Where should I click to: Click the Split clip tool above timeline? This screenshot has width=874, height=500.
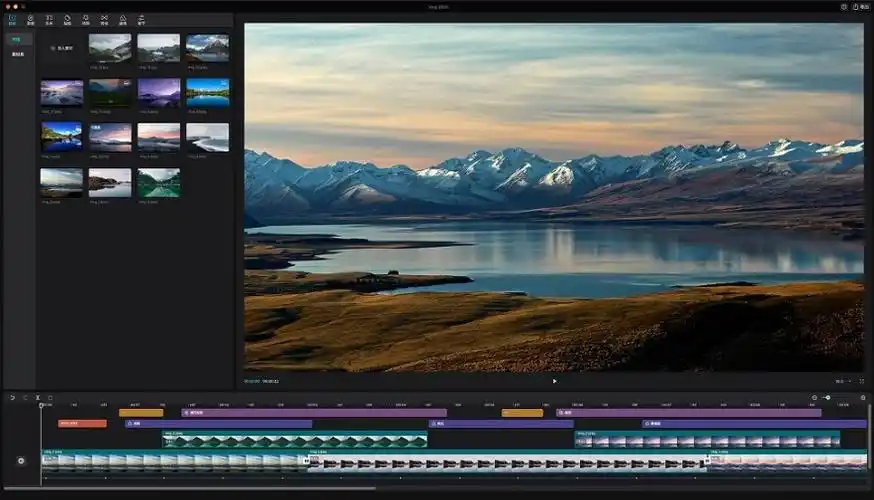(38, 397)
